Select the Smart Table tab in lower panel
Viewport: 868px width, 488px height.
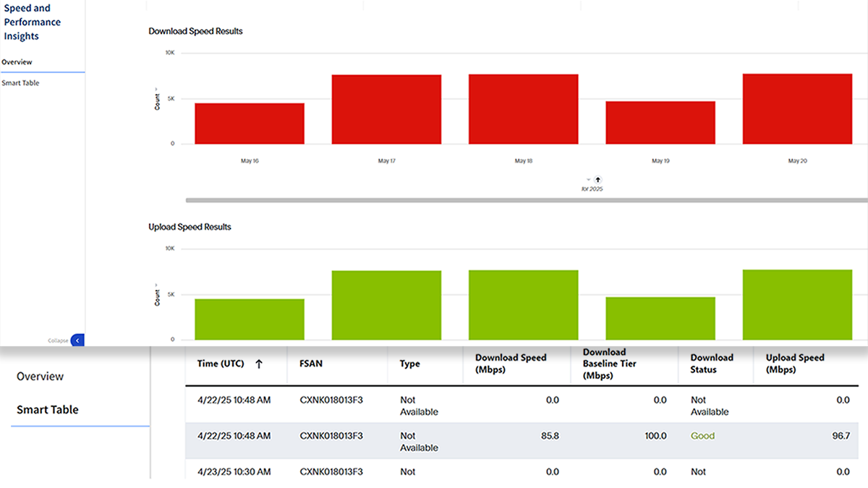48,410
